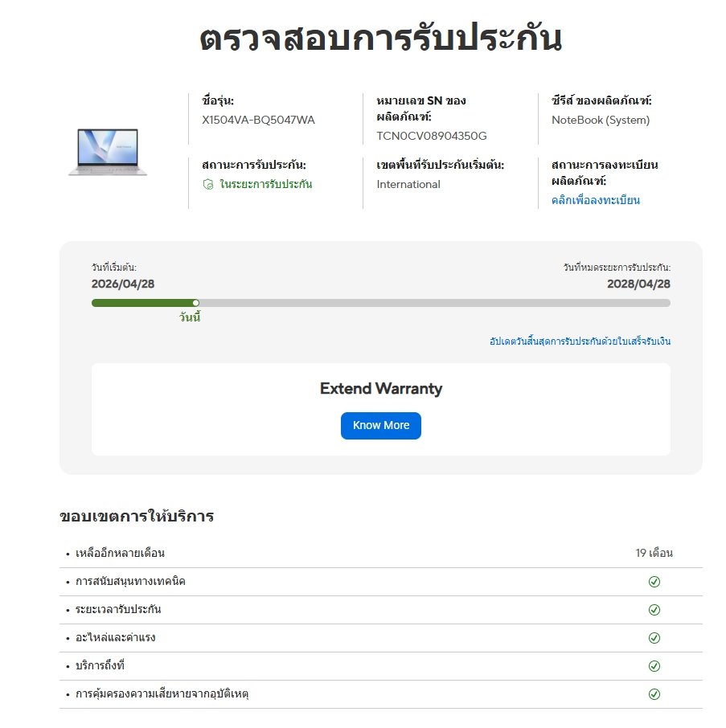726x728 pixels.
Task: Click the today marker on warranty progress bar
Action: [x=196, y=303]
